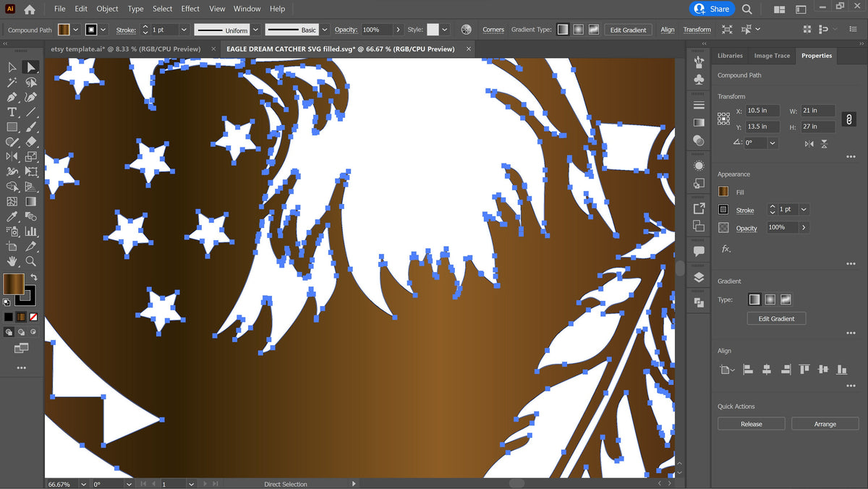Select the Direct Selection tool
This screenshot has width=868, height=489.
pyautogui.click(x=30, y=67)
